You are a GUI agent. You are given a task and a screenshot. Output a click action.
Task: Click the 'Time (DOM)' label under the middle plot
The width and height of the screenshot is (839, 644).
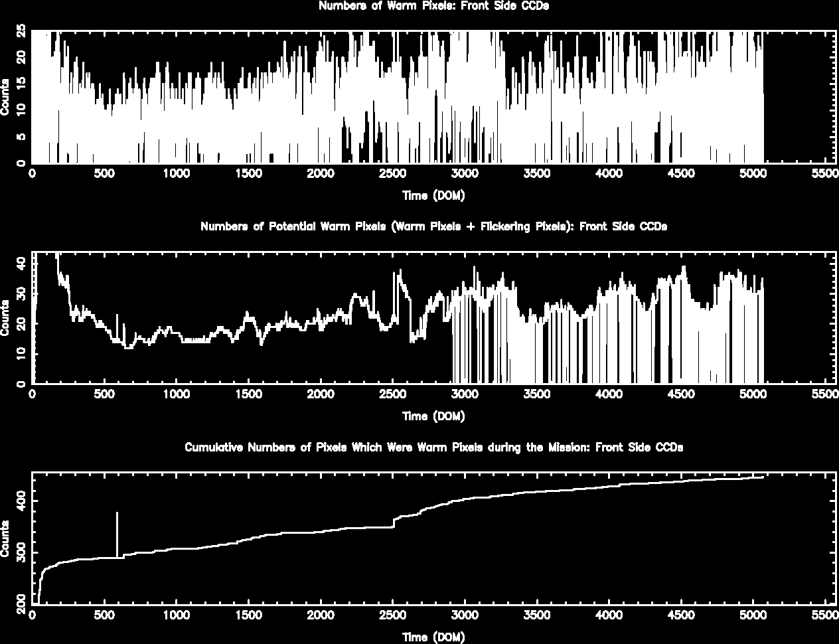[433, 416]
